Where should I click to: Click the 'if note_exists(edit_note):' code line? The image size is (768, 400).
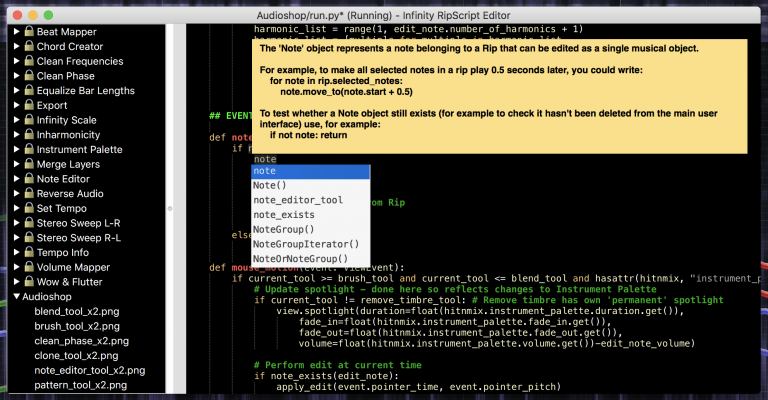point(326,376)
